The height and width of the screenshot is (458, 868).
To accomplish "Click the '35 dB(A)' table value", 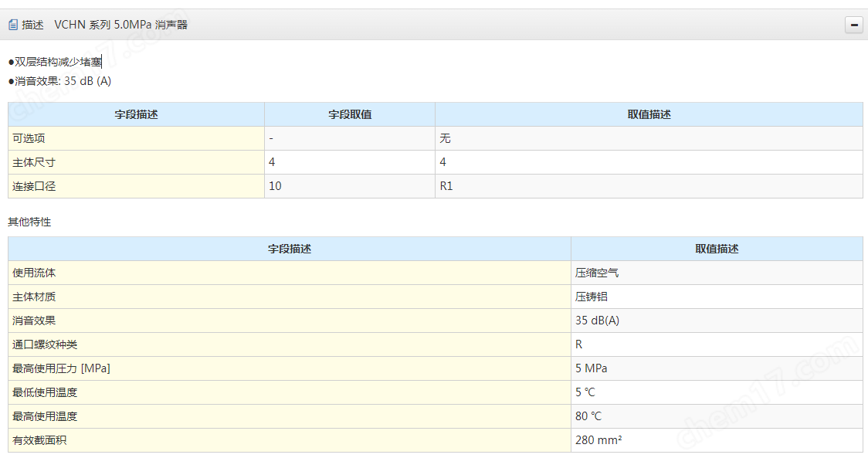I will click(597, 321).
